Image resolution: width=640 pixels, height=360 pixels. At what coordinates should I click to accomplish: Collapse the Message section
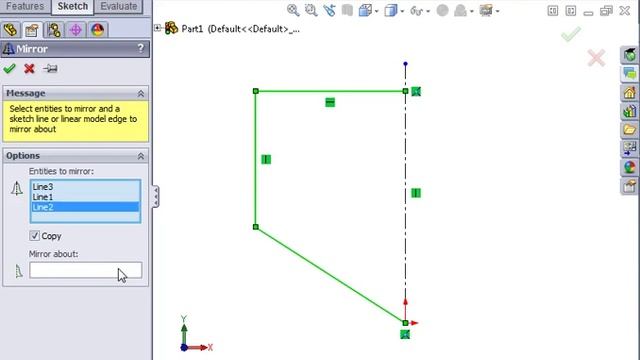point(141,93)
